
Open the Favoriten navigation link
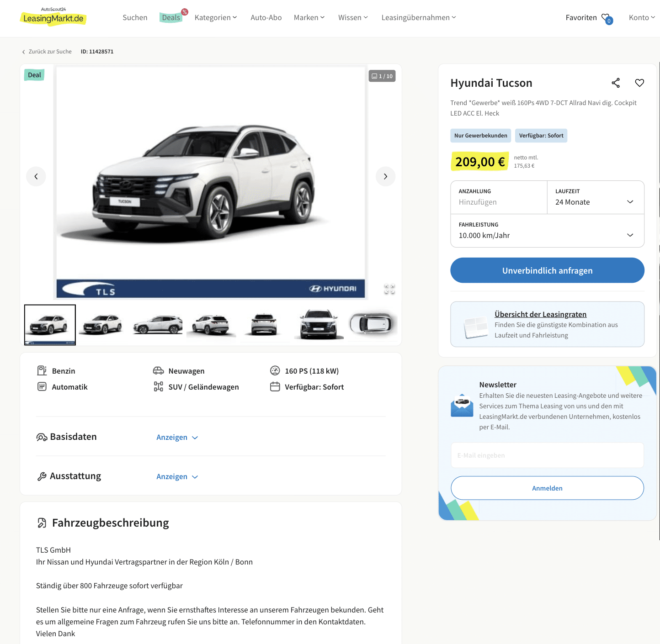(581, 17)
